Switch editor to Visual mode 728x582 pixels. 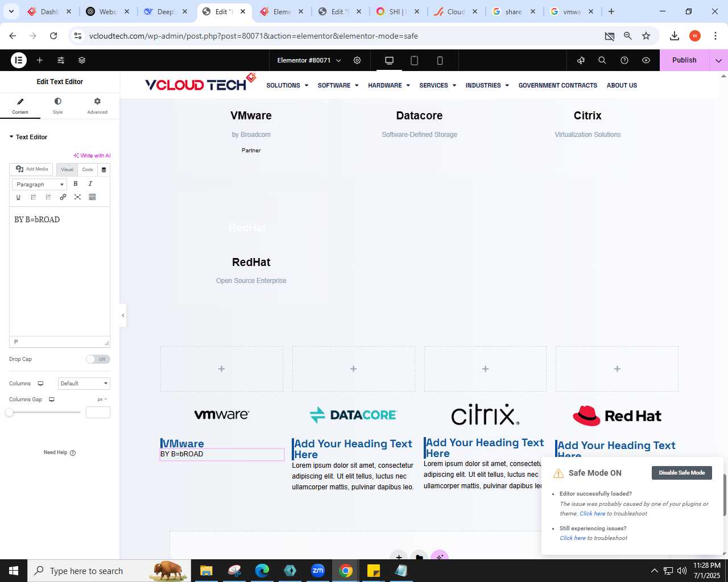67,169
